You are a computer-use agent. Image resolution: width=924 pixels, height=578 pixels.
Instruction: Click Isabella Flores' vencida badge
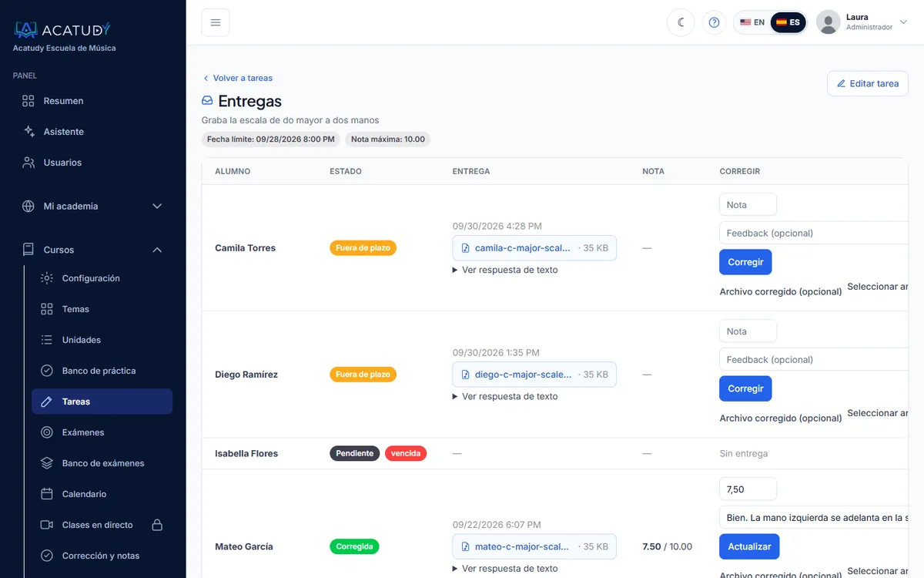coord(406,453)
